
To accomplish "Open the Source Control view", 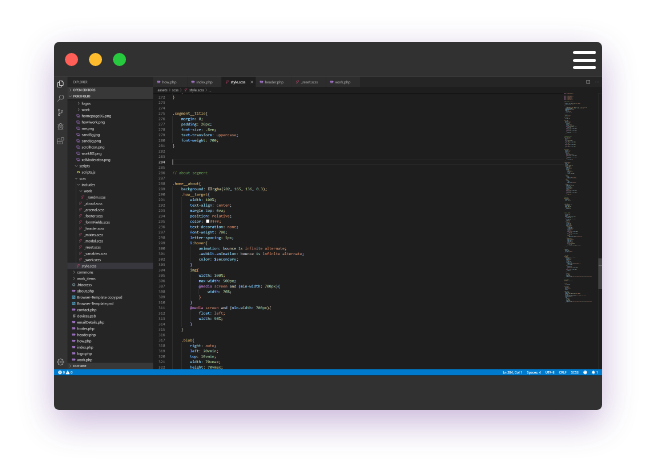I will [61, 112].
